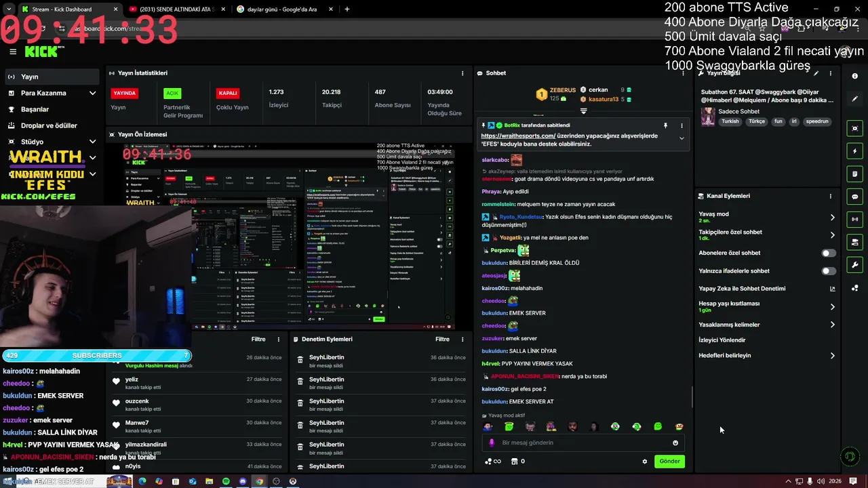Click the heart icon next to yeliz
This screenshot has width=868, height=488.
(x=116, y=382)
